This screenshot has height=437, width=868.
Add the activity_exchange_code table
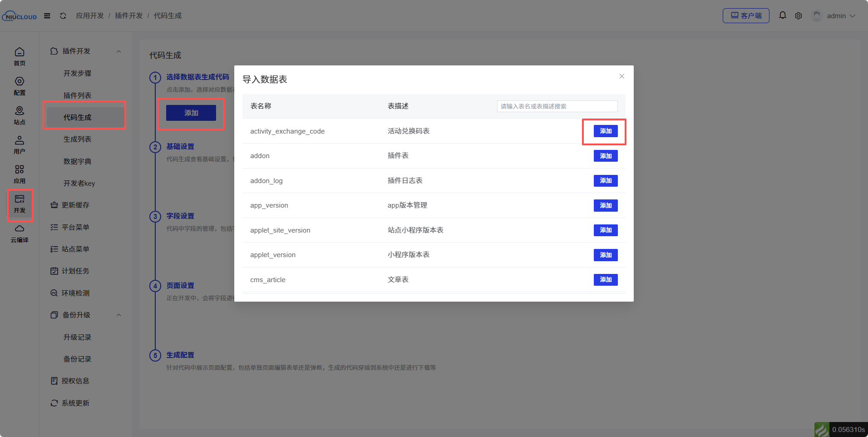pos(605,131)
